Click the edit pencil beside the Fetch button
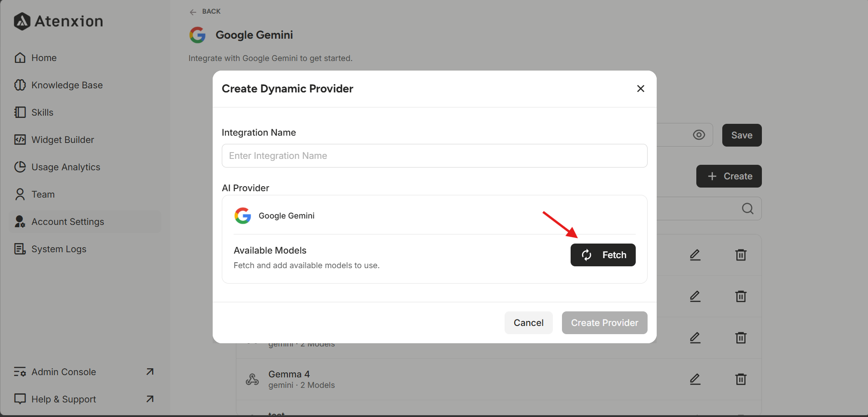This screenshot has height=417, width=868. click(x=695, y=255)
